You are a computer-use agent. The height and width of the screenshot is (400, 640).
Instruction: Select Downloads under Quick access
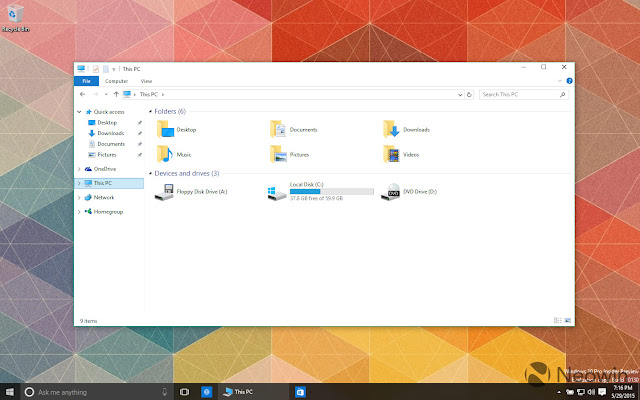(x=110, y=133)
